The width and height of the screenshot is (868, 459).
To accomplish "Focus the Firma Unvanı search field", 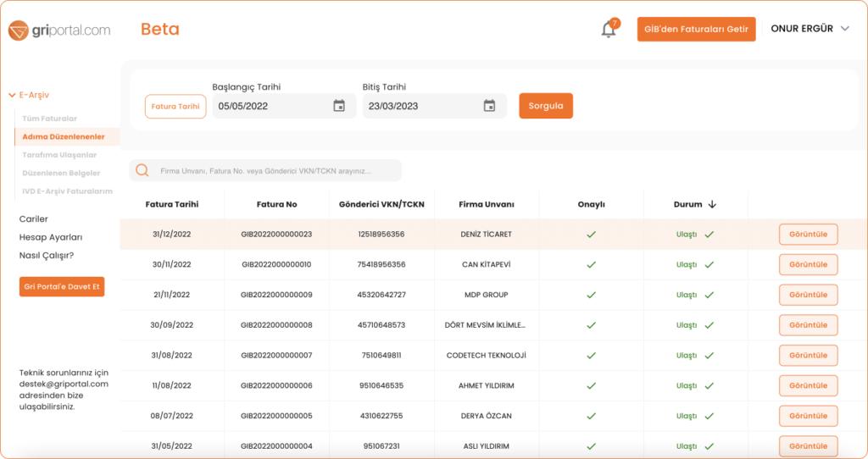I will coord(275,171).
